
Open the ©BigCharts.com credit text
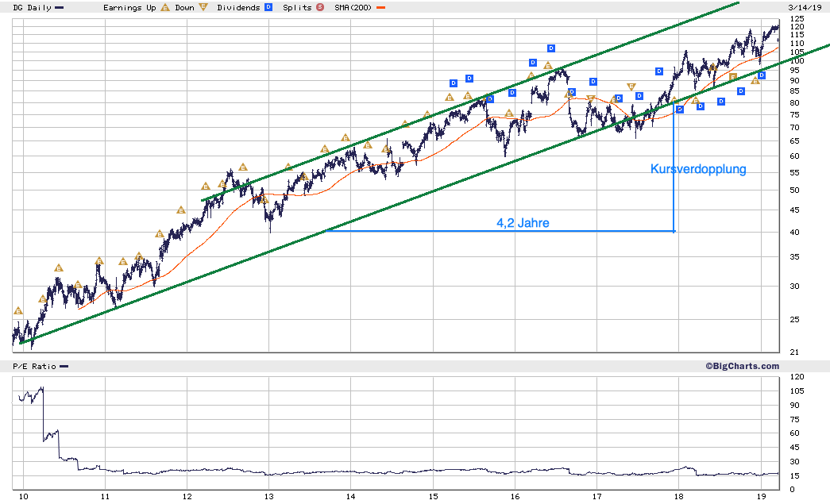click(742, 366)
